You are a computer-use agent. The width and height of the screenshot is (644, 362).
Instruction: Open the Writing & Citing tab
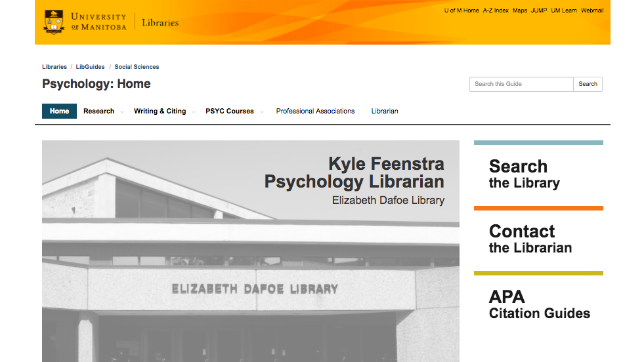tap(160, 111)
